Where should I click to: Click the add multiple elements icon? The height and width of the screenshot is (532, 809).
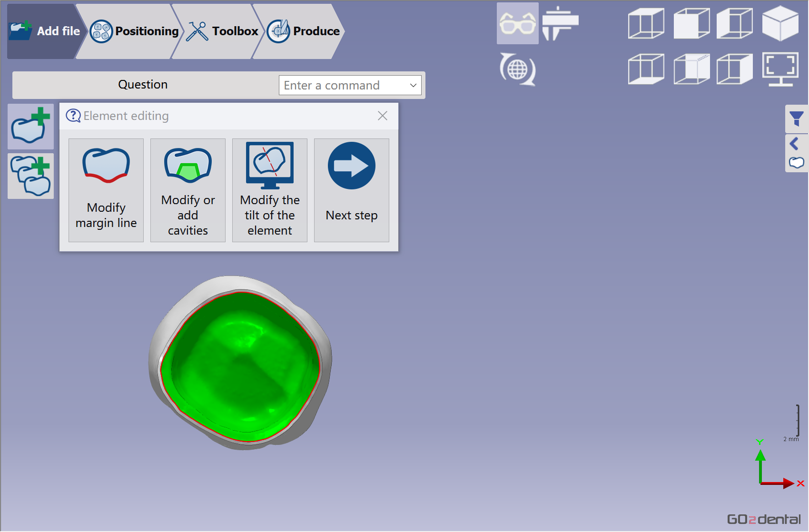(x=31, y=176)
